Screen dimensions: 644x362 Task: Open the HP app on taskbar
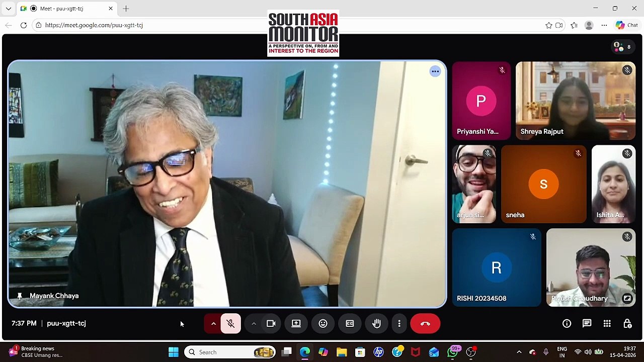coord(378,352)
